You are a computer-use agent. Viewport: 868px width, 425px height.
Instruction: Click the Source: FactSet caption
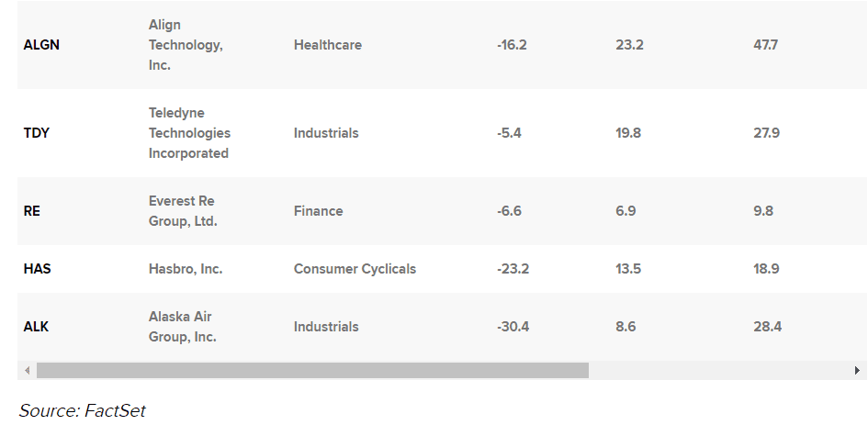tap(82, 410)
